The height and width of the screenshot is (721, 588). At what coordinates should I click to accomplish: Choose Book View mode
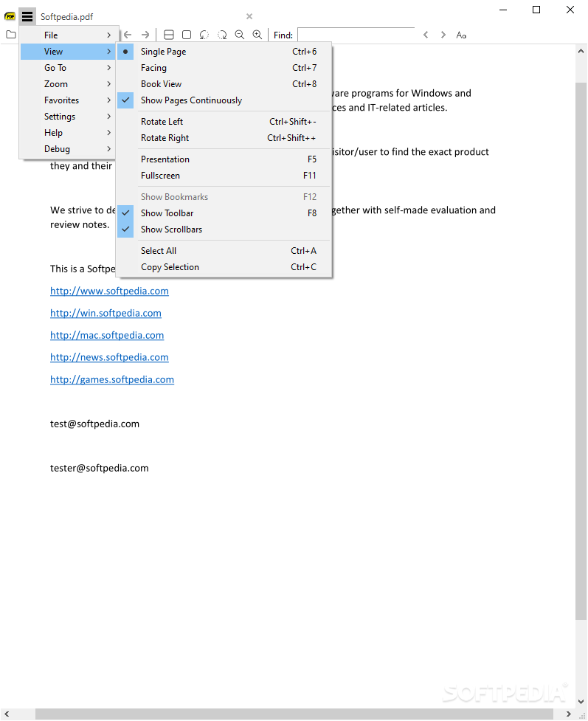point(224,83)
